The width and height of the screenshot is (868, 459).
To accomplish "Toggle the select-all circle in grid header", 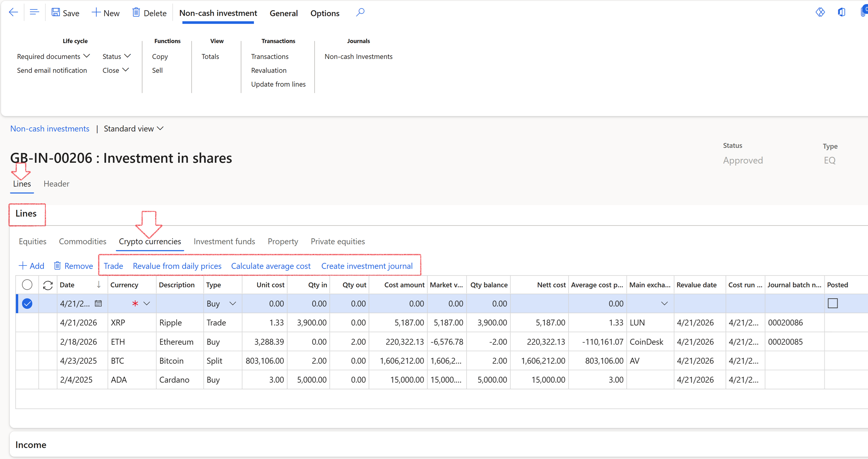I will [x=27, y=285].
